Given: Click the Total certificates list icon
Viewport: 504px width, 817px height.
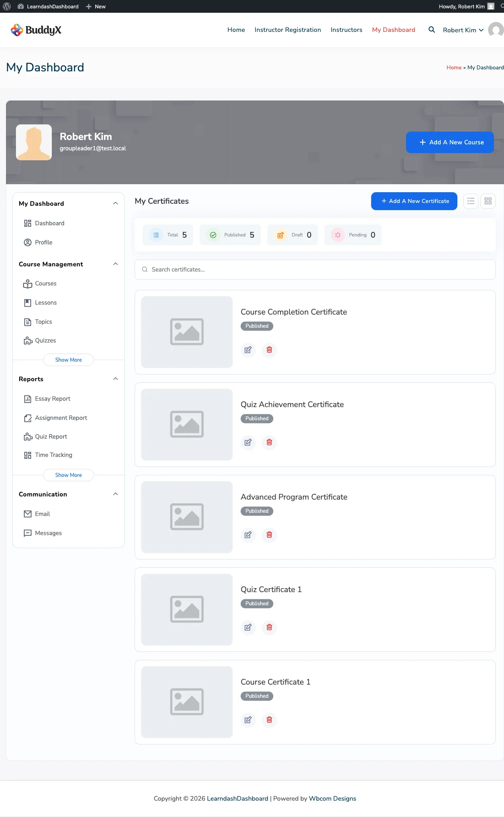Looking at the screenshot, I should (156, 235).
